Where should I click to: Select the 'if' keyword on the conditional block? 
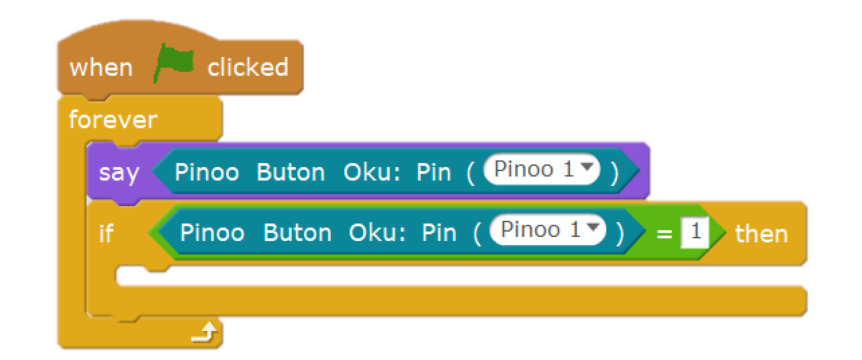(x=106, y=234)
